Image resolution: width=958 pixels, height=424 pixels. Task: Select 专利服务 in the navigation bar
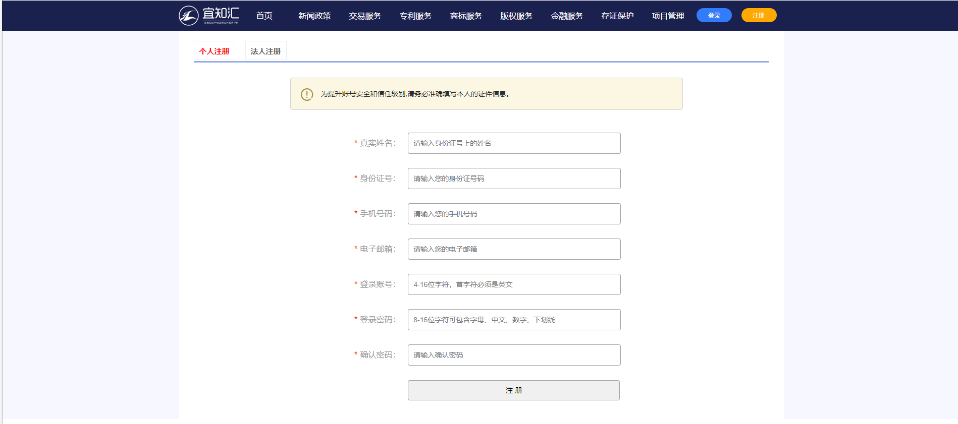click(415, 16)
